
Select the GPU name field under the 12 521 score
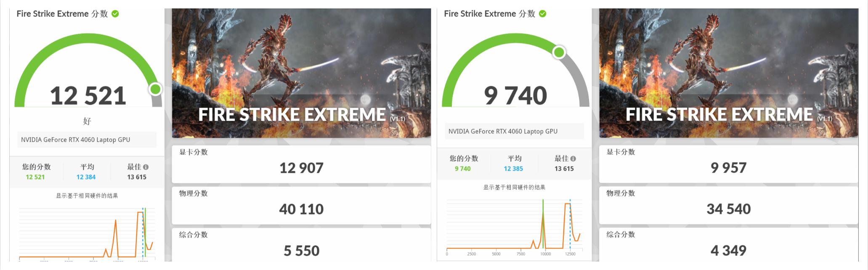pos(87,140)
